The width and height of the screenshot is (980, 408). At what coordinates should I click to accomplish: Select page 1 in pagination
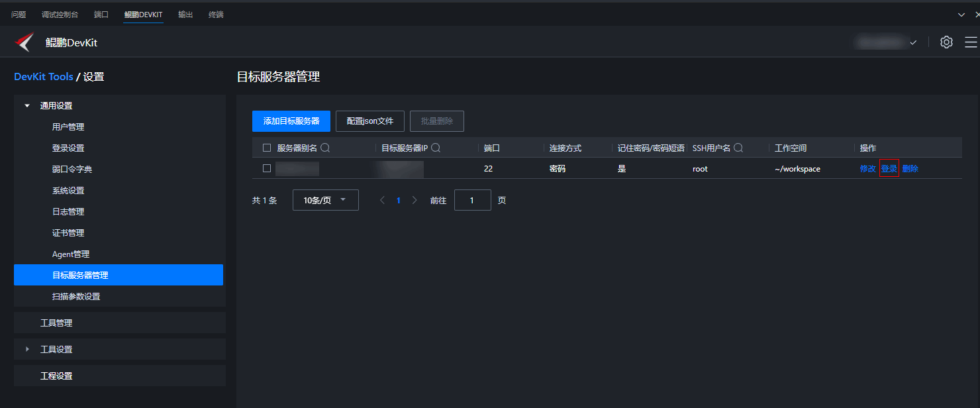[398, 200]
